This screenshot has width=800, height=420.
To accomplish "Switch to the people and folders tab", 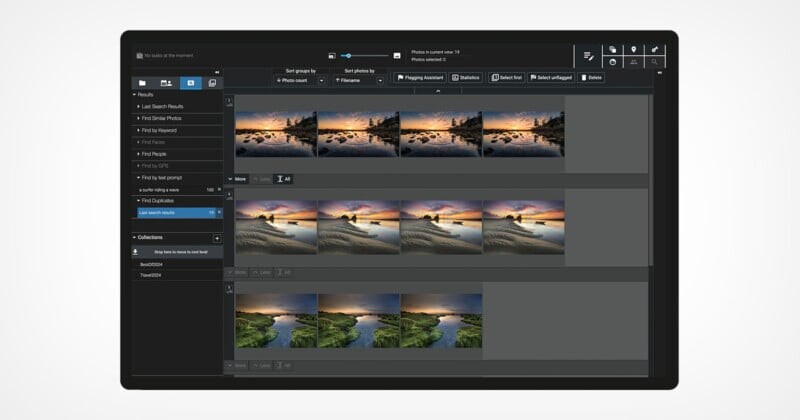I will tap(167, 83).
